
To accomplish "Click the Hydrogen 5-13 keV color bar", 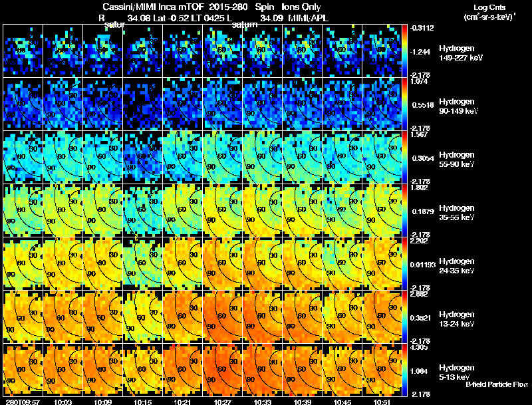I will (x=404, y=370).
